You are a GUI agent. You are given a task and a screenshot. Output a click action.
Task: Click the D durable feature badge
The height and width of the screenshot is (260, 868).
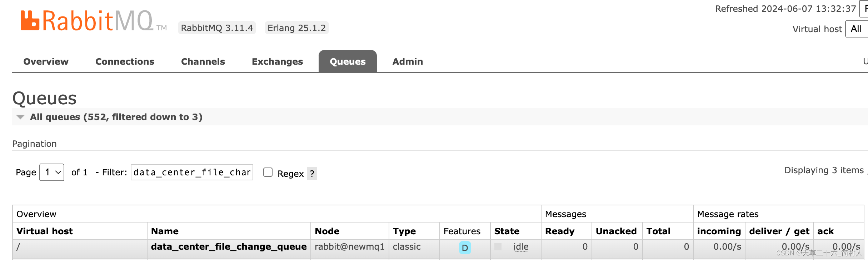[x=465, y=247]
